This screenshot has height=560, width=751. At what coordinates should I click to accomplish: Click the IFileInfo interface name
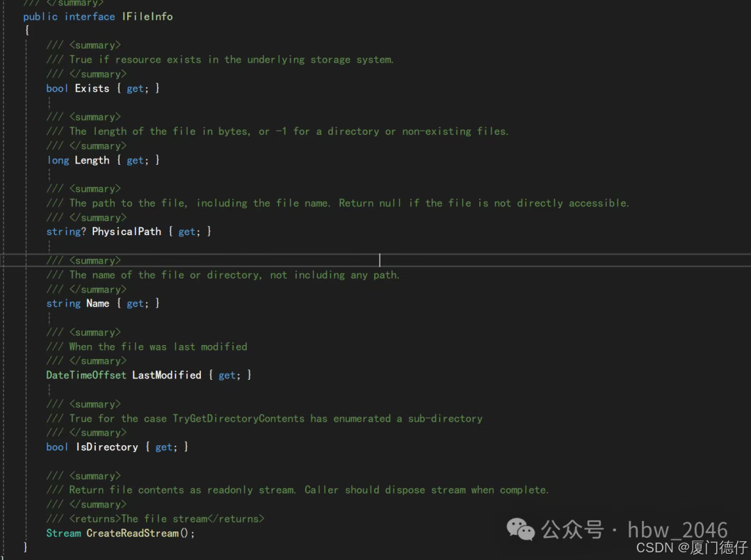pos(147,16)
